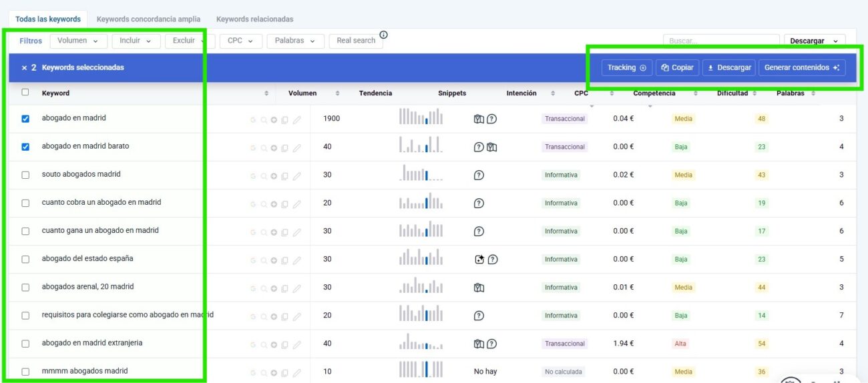Click question snippet icon in abogado en madrid extranjeria row
The height and width of the screenshot is (383, 868).
coord(492,344)
